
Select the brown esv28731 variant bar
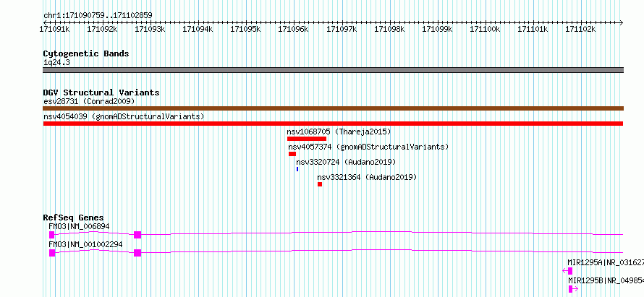[333, 108]
